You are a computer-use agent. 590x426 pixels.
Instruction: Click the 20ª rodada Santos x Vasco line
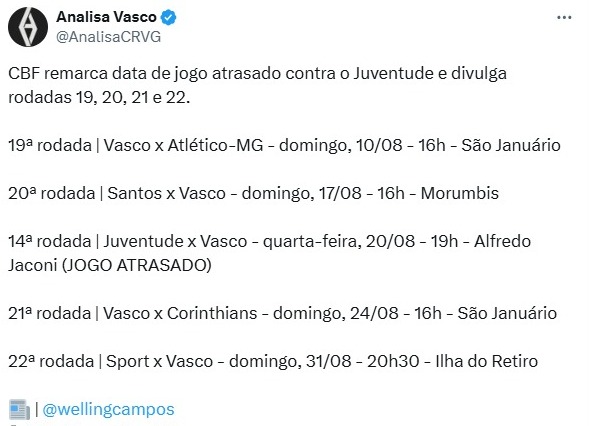click(x=254, y=193)
